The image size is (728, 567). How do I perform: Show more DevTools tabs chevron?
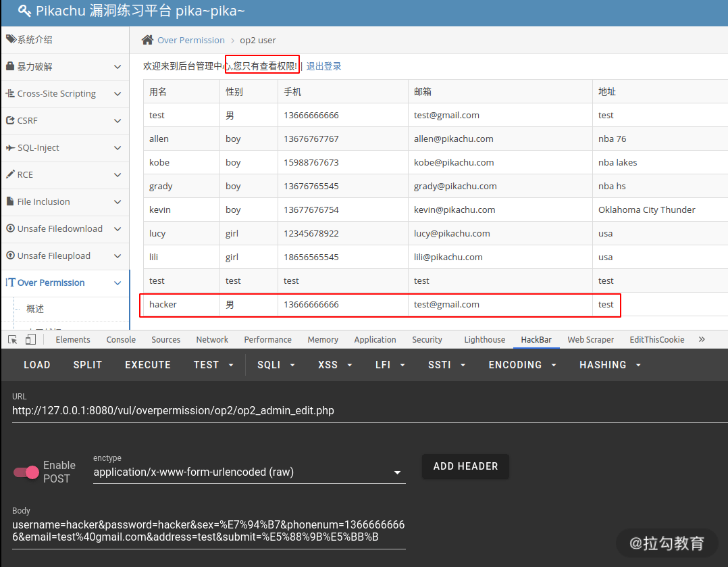pos(702,339)
